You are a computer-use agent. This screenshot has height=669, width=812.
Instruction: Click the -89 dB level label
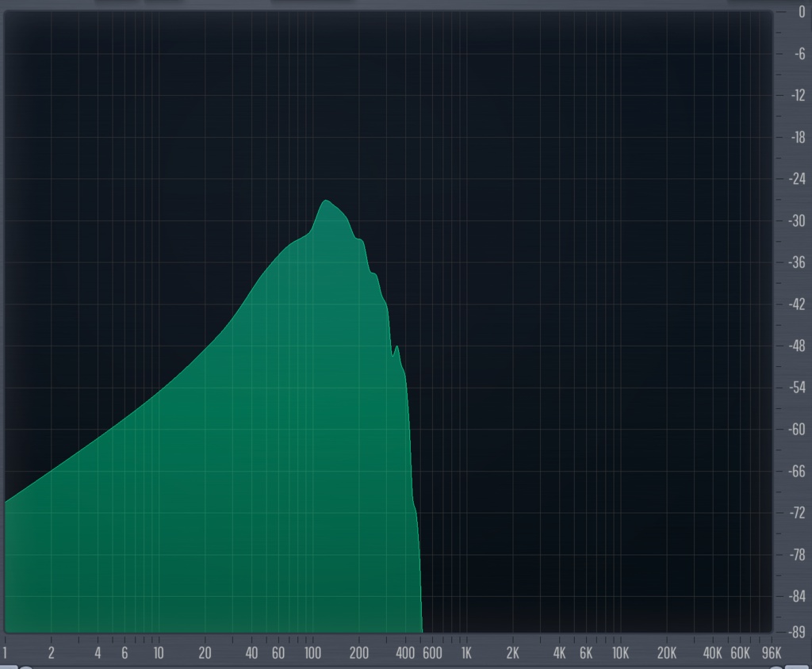(x=798, y=632)
